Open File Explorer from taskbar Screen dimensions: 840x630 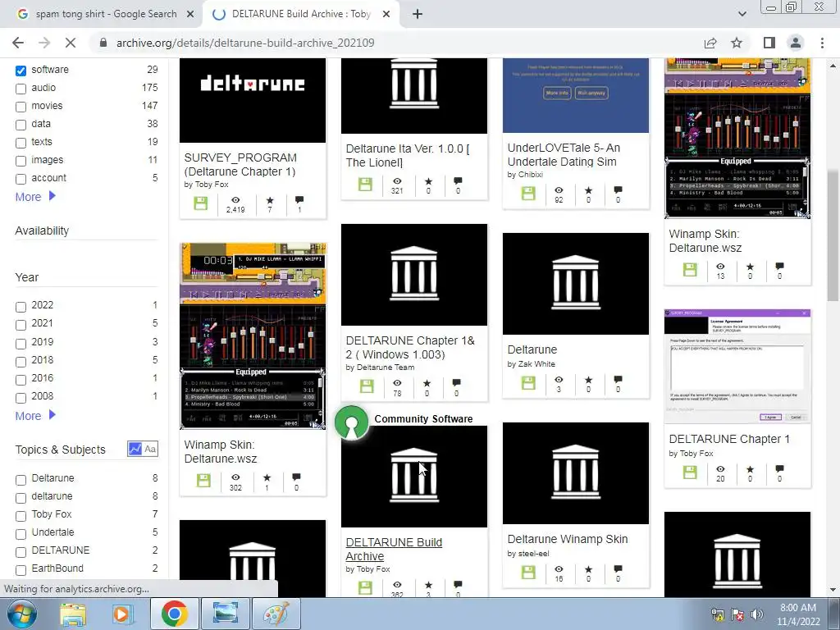[x=73, y=614]
